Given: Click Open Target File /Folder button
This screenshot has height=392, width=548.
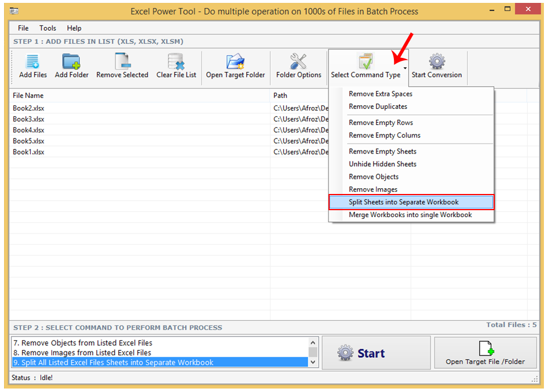Looking at the screenshot, I should click(x=485, y=353).
